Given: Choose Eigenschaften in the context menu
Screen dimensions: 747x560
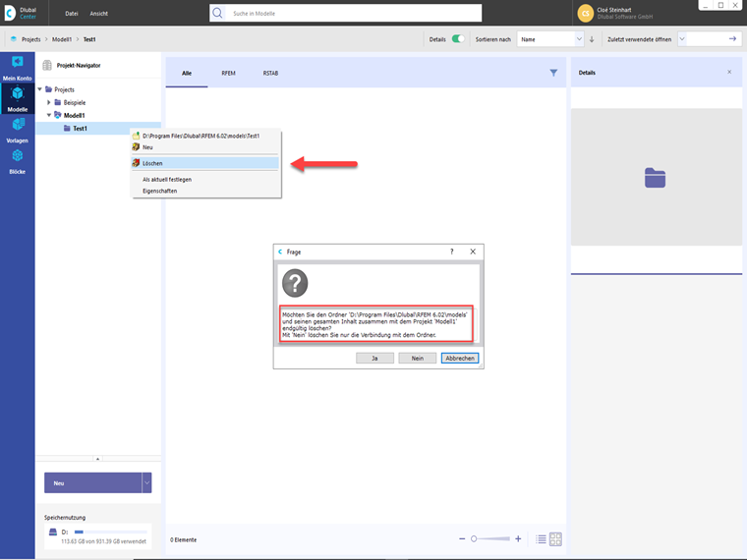Looking at the screenshot, I should click(205, 191).
